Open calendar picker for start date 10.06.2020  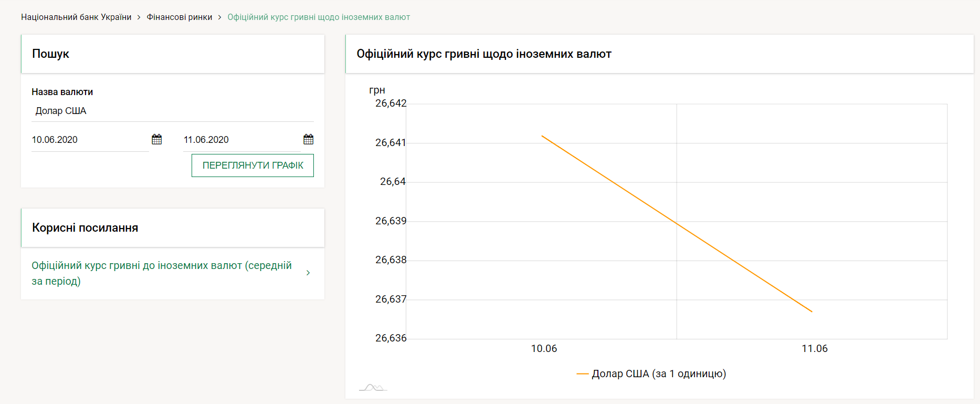point(156,139)
